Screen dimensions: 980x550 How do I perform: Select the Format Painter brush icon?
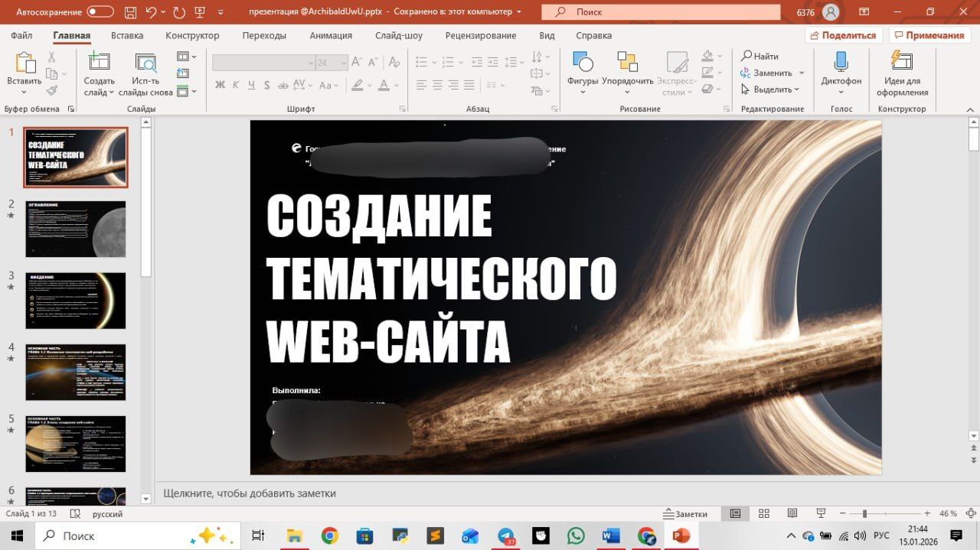tap(52, 91)
